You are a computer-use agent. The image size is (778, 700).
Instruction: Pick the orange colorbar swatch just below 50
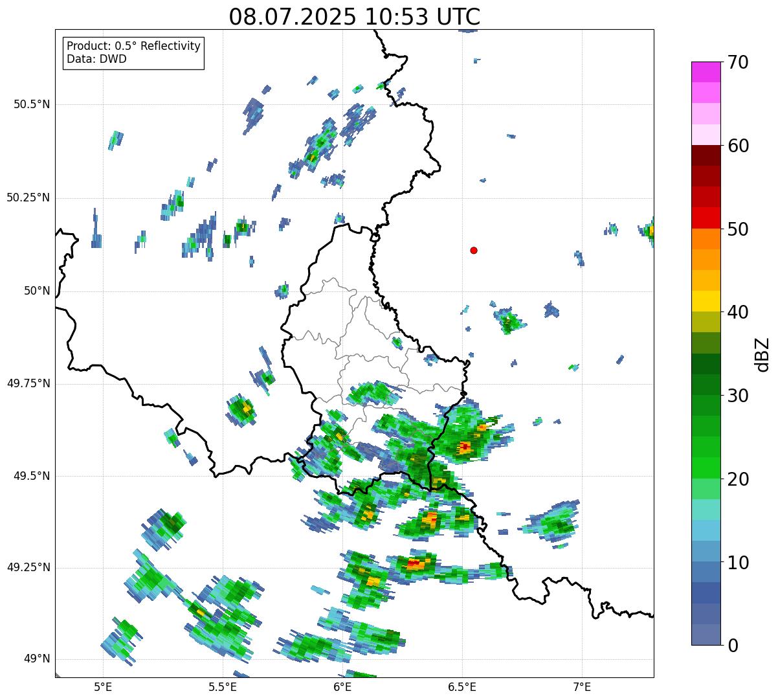point(706,239)
